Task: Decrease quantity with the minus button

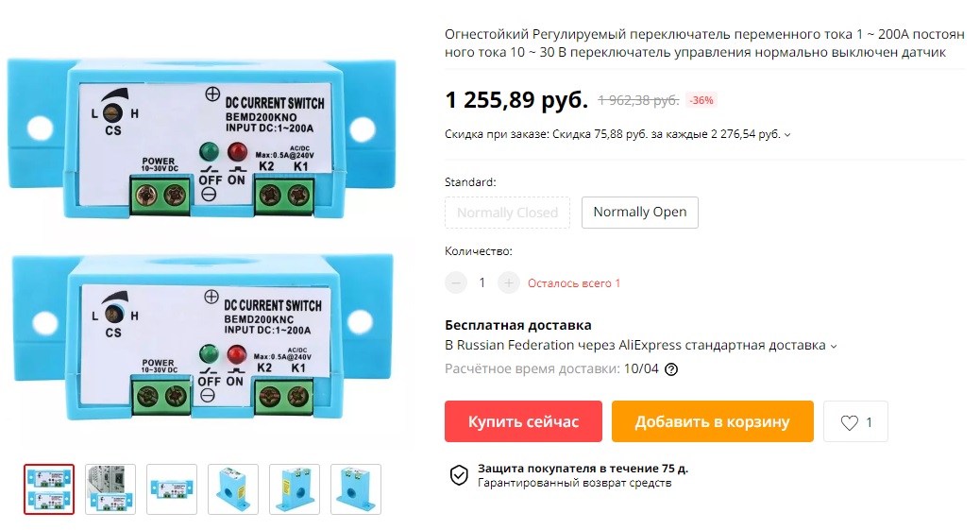Action: click(456, 282)
